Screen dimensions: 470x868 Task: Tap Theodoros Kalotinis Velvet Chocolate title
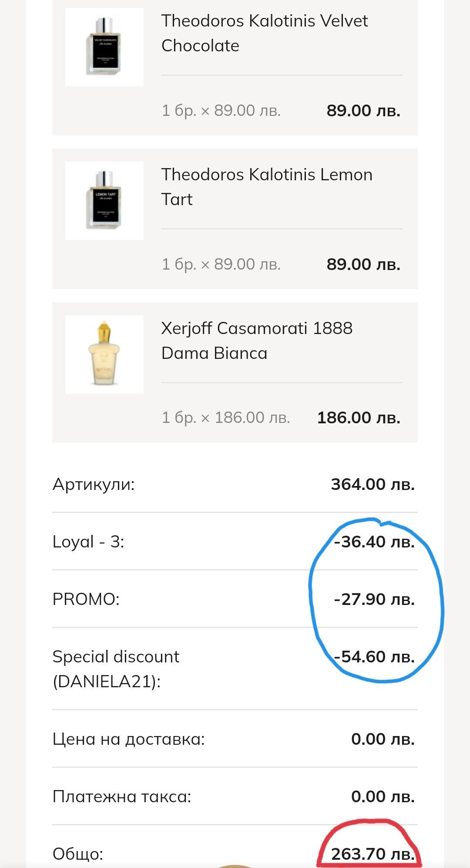pos(265,33)
